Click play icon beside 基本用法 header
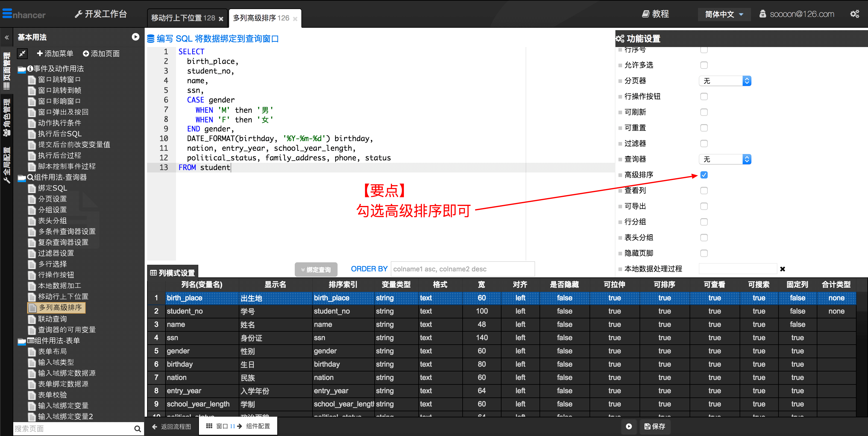 pyautogui.click(x=135, y=37)
